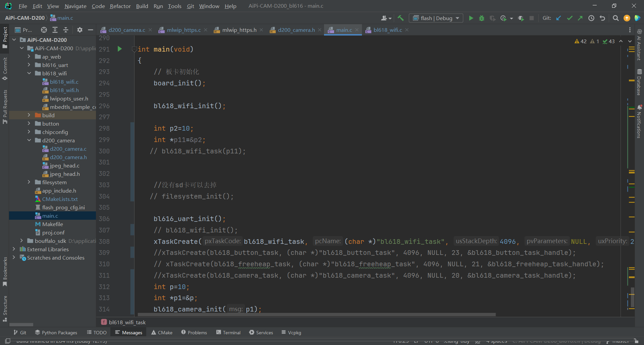Click Git update project arrow icon

tap(558, 18)
